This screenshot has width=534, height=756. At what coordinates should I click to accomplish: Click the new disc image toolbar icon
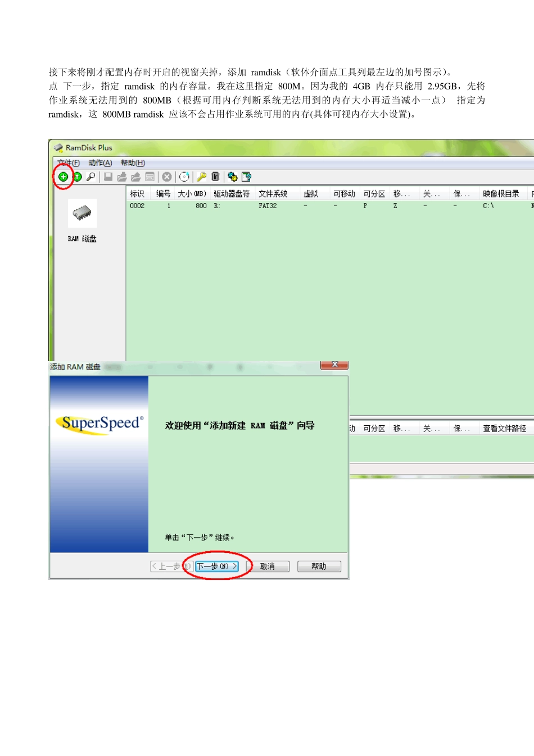[x=184, y=177]
